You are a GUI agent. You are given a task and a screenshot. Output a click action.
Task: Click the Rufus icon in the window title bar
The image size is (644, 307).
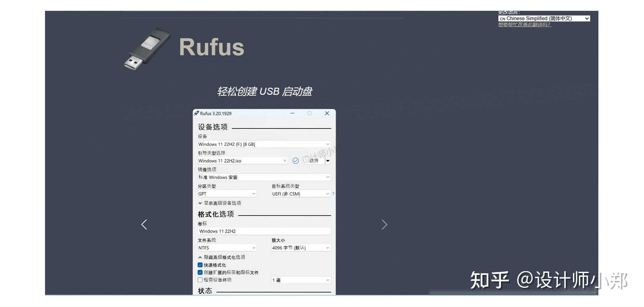point(196,113)
